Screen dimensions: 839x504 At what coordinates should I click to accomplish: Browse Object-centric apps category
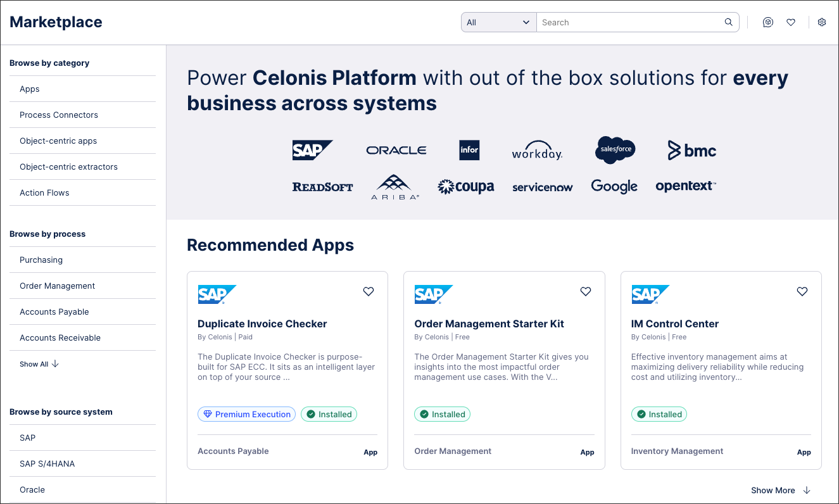(x=82, y=141)
